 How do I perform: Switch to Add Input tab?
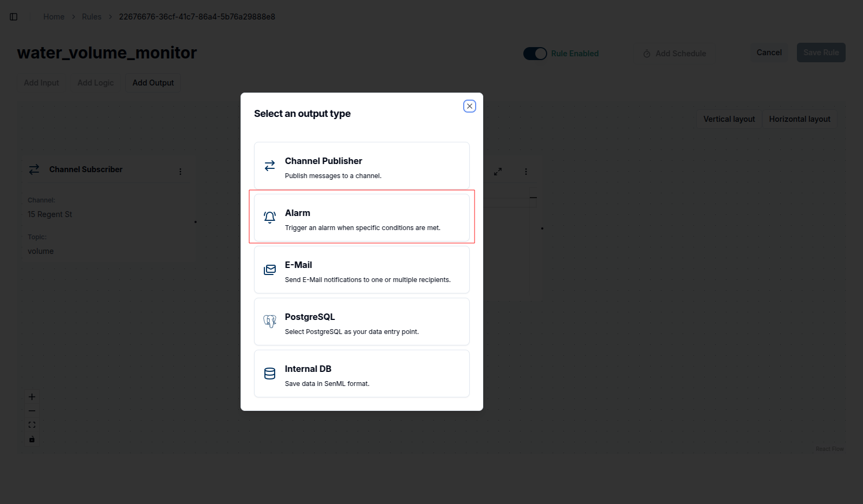[x=42, y=83]
